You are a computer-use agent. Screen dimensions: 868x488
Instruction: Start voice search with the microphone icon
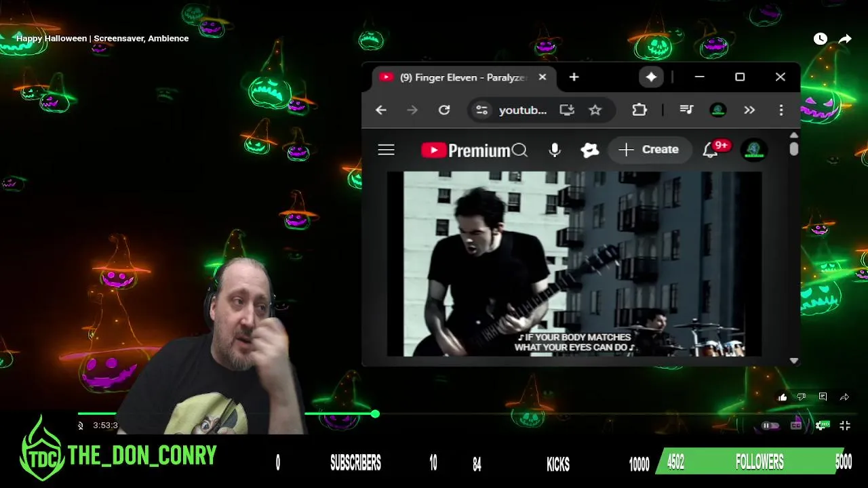tap(555, 150)
